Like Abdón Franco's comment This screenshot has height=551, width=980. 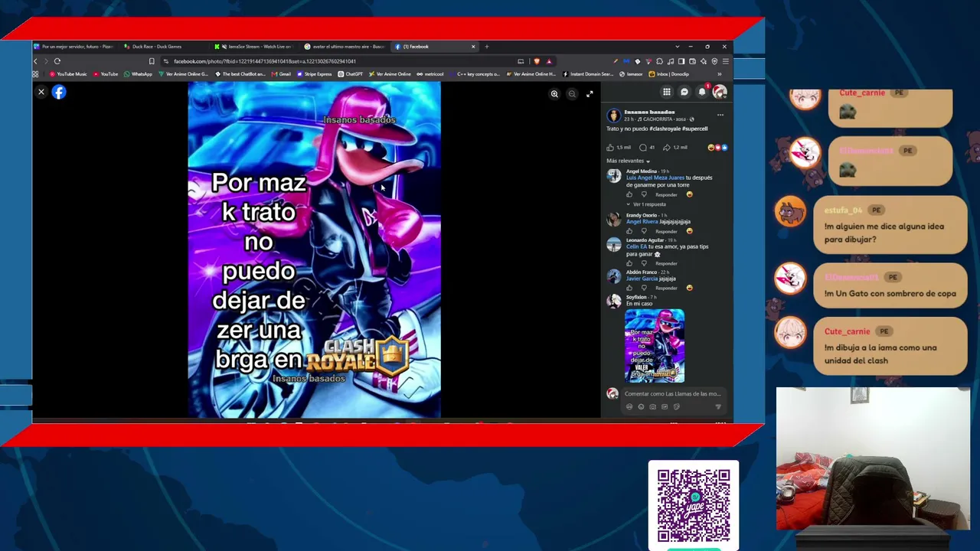pos(629,288)
